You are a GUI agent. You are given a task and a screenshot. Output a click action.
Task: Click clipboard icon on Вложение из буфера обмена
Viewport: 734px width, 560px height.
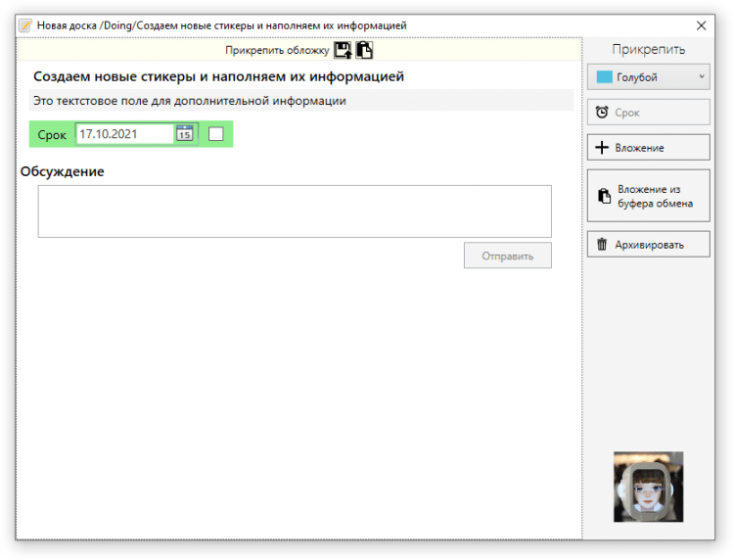point(604,196)
